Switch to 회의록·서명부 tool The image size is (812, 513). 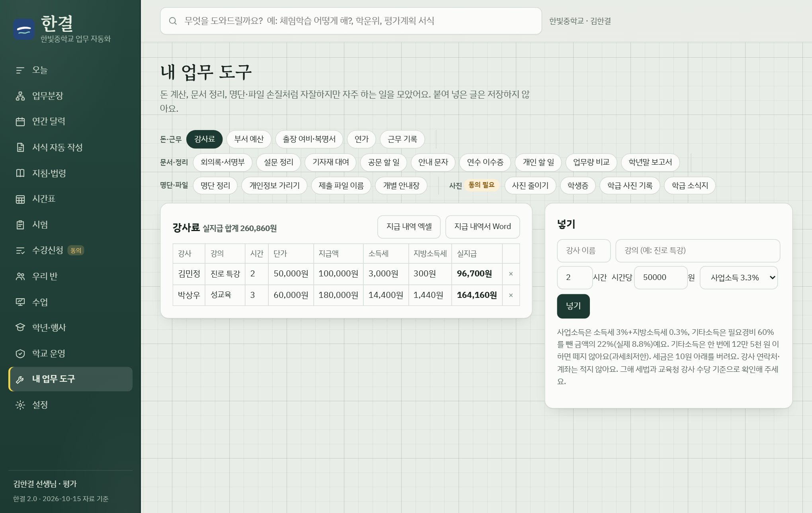(x=223, y=162)
